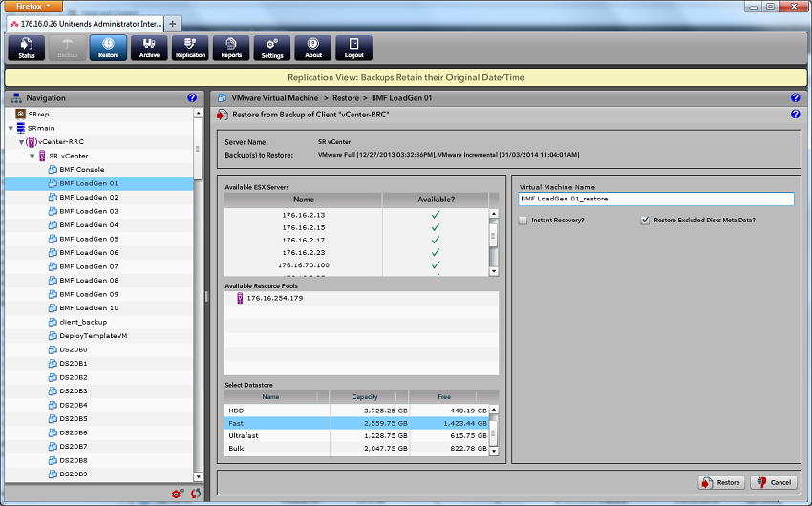Select DS2DB4 in navigation tree
The width and height of the screenshot is (812, 506).
pos(73,405)
